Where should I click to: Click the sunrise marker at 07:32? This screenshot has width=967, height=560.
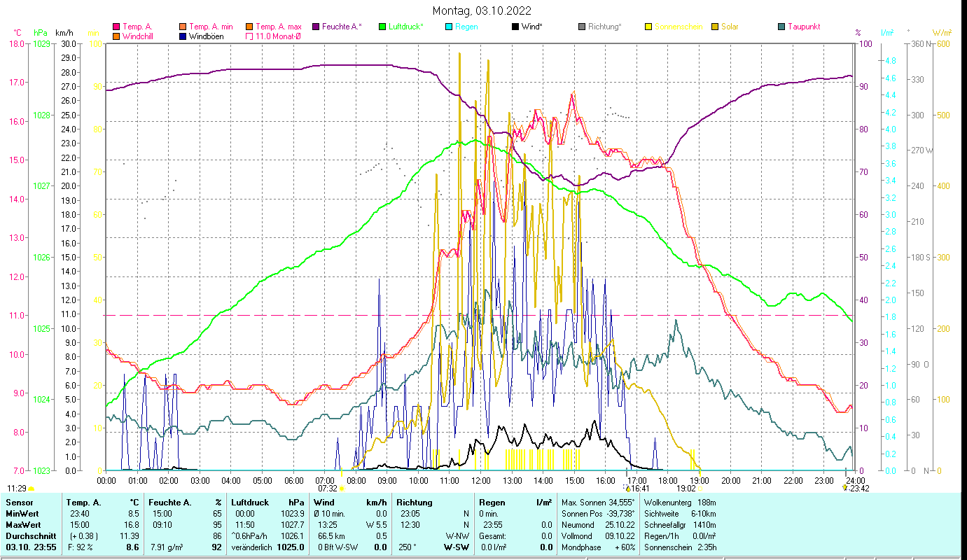pyautogui.click(x=341, y=489)
